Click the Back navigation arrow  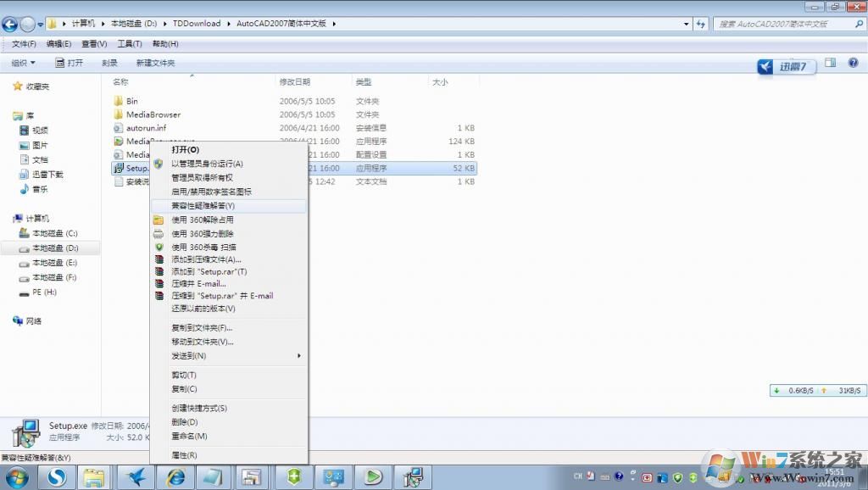point(10,24)
